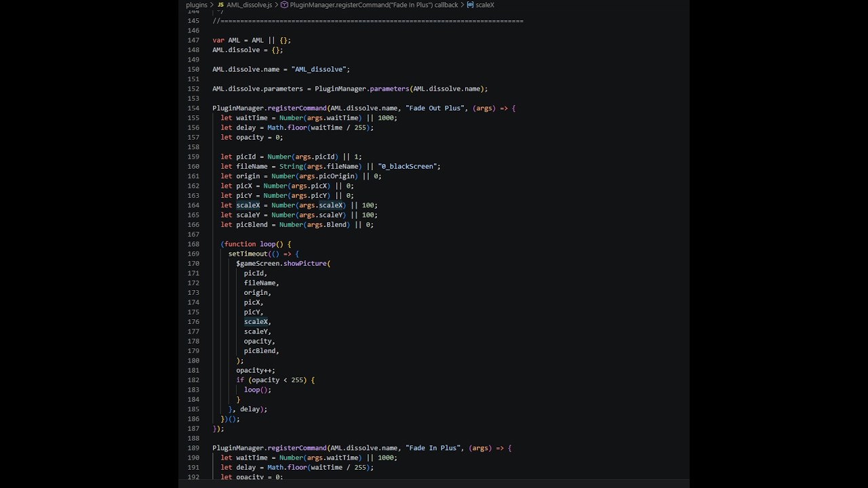Image resolution: width=868 pixels, height=488 pixels.
Task: Click the chevron after plugins breadcrumb
Action: pos(212,5)
